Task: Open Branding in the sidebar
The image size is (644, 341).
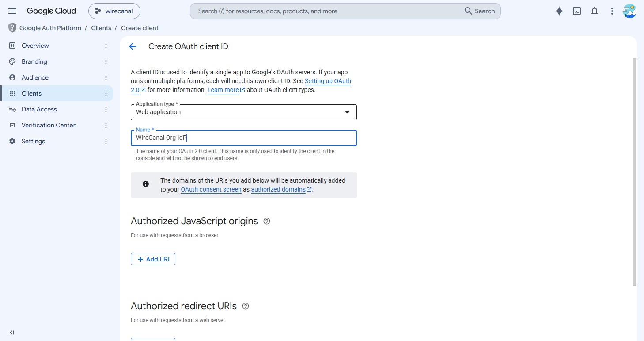Action: [57, 61]
